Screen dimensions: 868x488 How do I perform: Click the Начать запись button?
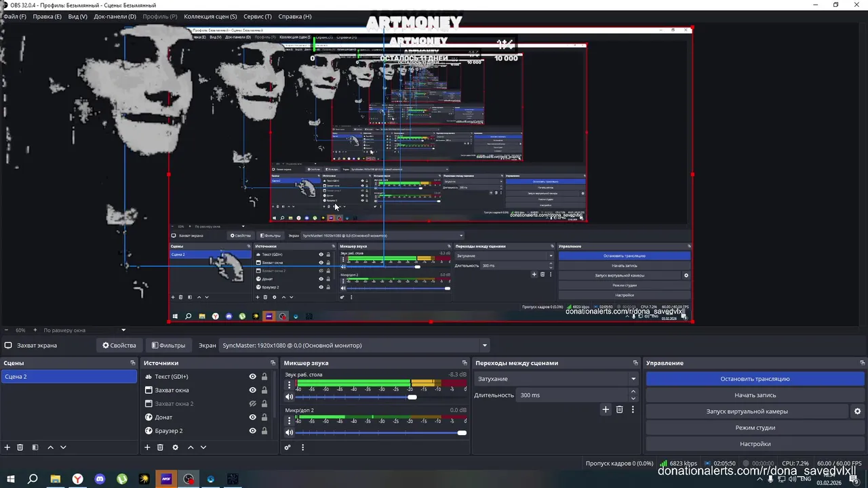pos(755,395)
